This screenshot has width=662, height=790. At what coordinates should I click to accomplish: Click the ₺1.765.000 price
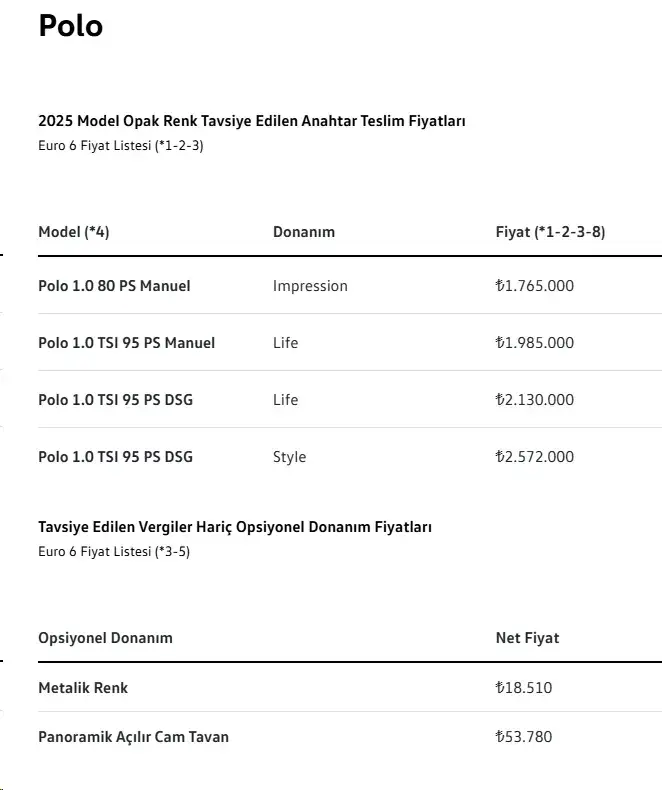point(535,286)
